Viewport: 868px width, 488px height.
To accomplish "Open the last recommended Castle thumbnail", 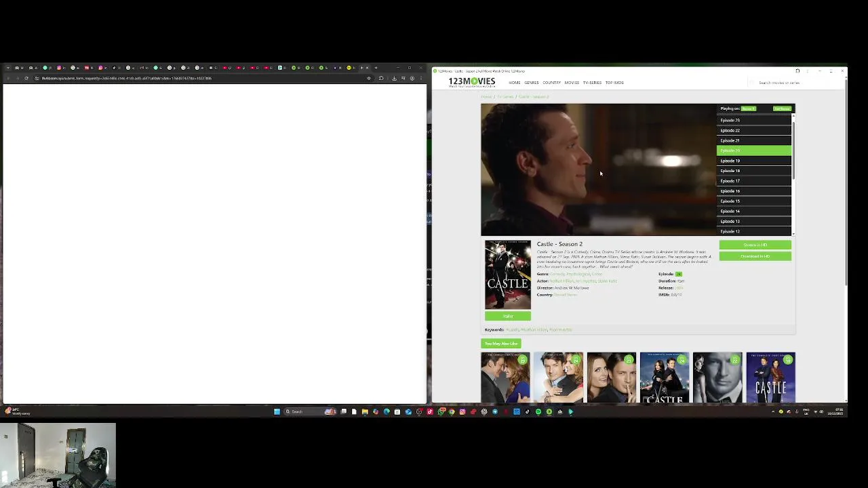I will pyautogui.click(x=771, y=378).
